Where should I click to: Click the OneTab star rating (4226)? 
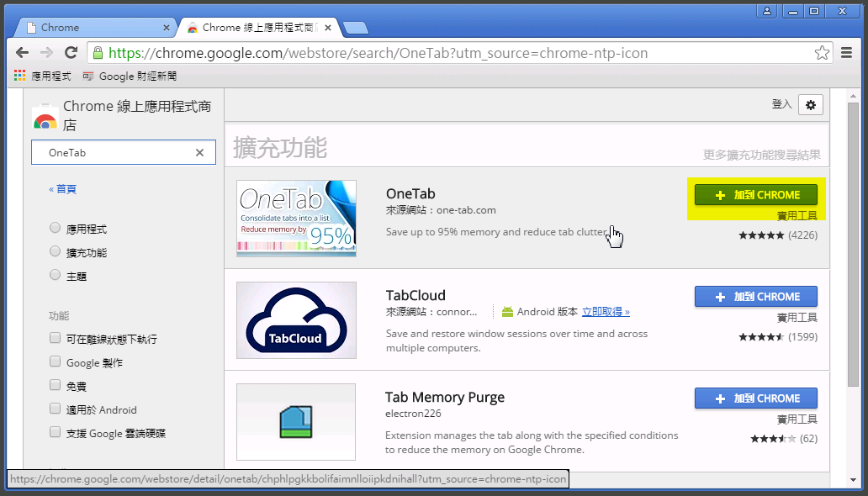point(778,235)
